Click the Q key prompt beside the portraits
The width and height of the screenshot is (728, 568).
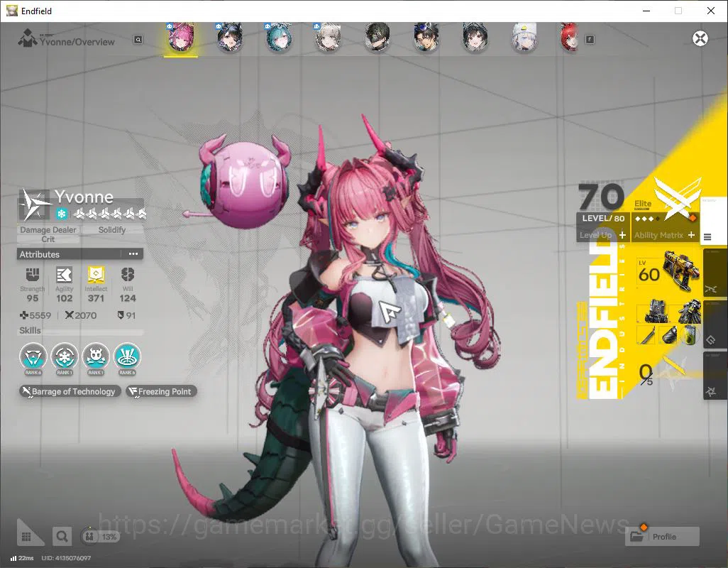[x=138, y=40]
